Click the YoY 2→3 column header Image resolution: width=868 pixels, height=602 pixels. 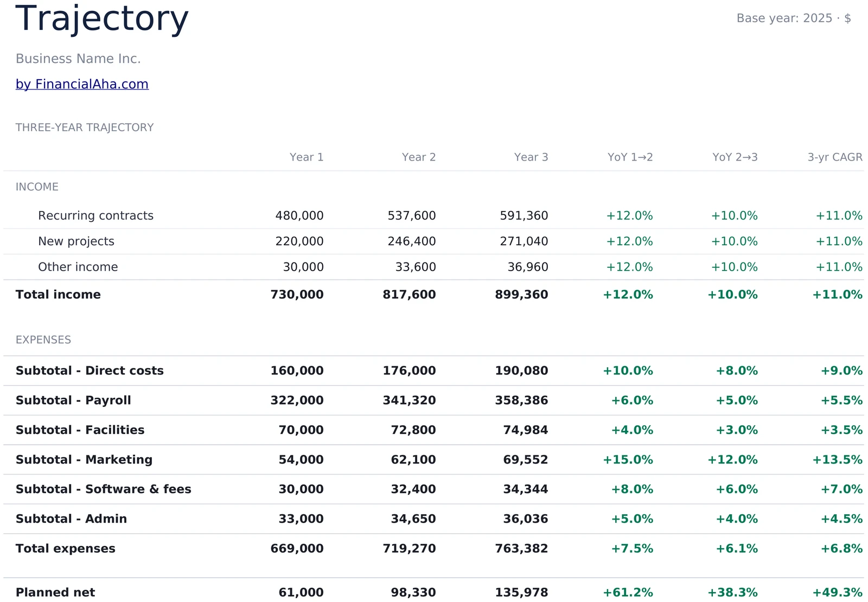tap(735, 157)
